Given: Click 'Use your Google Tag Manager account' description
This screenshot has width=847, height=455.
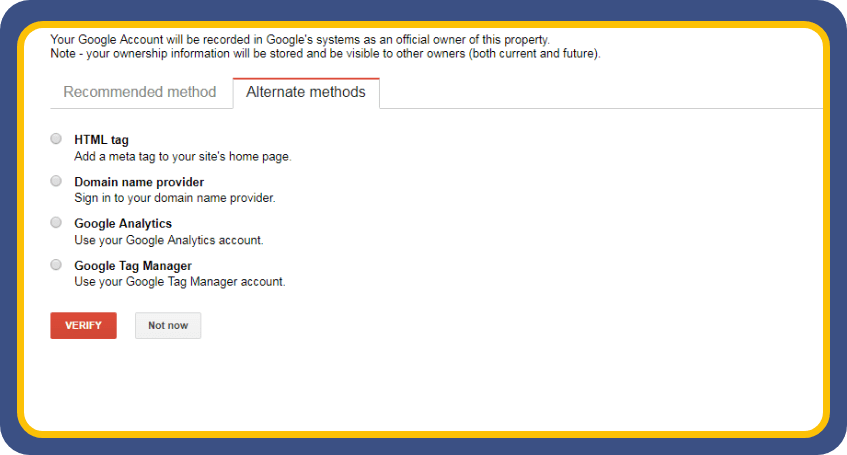Looking at the screenshot, I should click(180, 282).
